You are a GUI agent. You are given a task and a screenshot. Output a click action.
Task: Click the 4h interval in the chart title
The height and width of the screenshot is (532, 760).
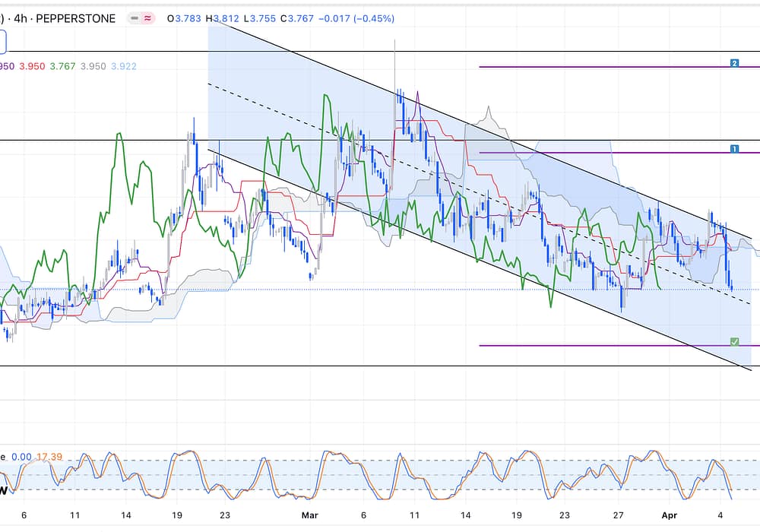tap(21, 18)
